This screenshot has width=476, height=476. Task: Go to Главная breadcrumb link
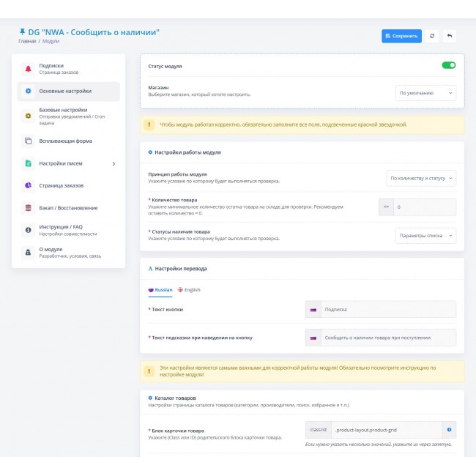tap(27, 42)
